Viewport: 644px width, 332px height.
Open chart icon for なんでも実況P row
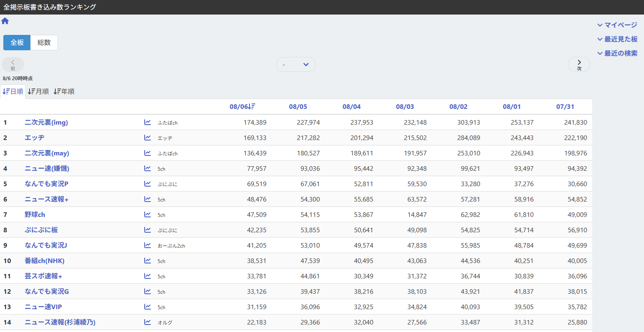click(147, 184)
